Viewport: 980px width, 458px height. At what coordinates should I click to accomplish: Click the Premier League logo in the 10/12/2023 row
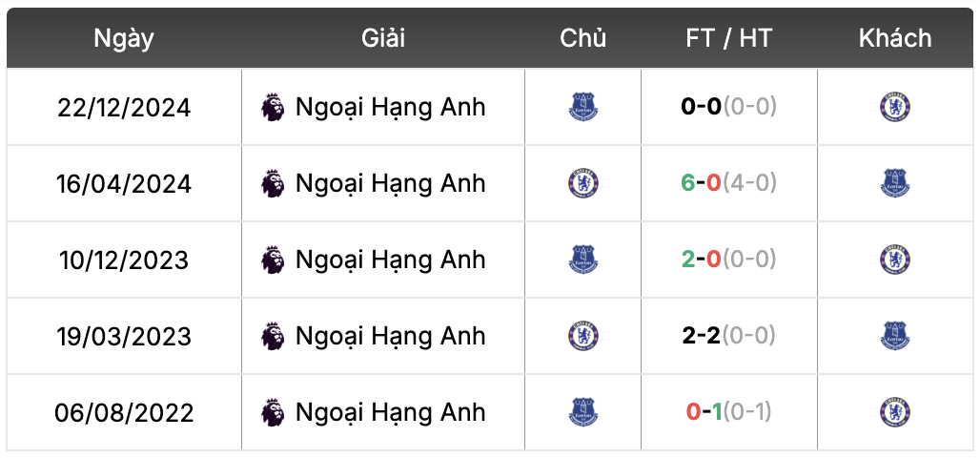point(273,260)
